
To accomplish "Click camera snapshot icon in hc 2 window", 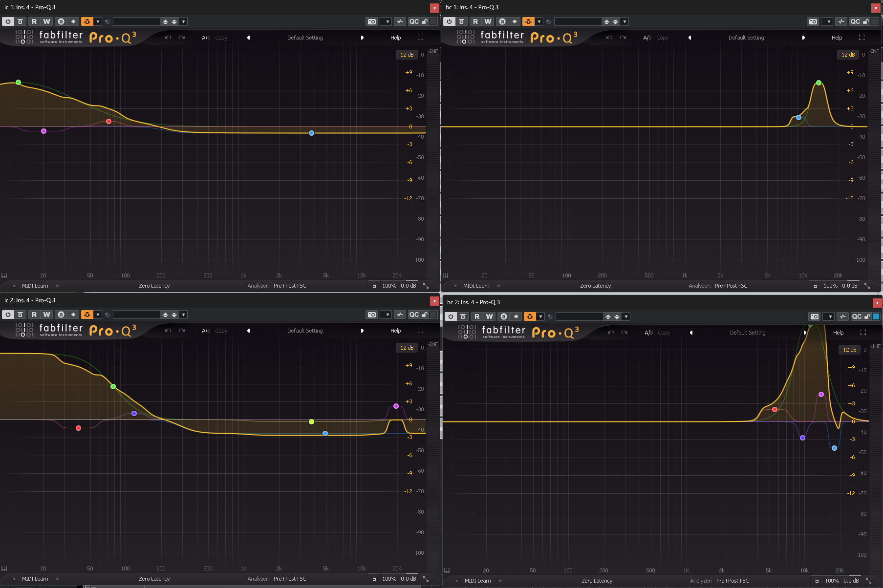I will click(815, 316).
